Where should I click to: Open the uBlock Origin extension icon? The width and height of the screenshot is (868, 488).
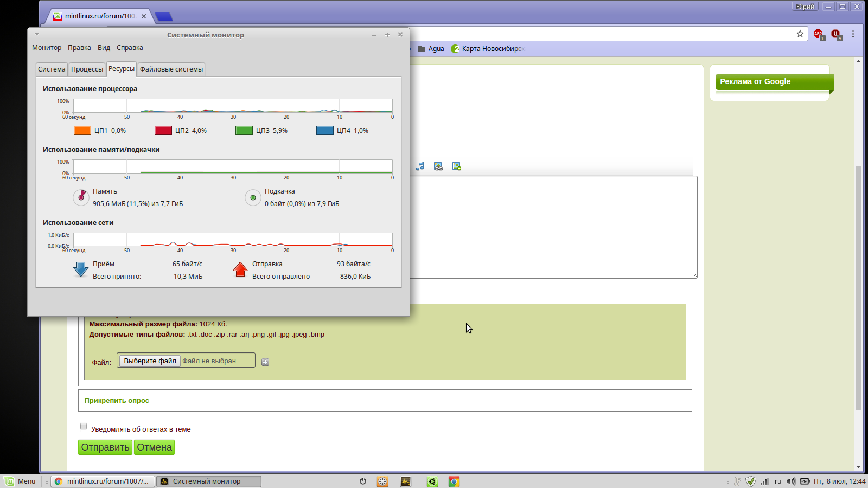[x=836, y=34]
